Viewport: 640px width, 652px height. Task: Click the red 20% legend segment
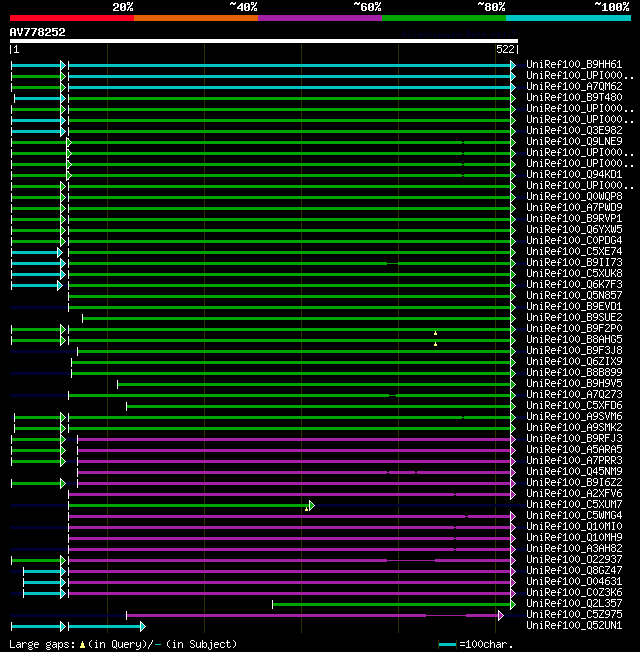tap(72, 18)
